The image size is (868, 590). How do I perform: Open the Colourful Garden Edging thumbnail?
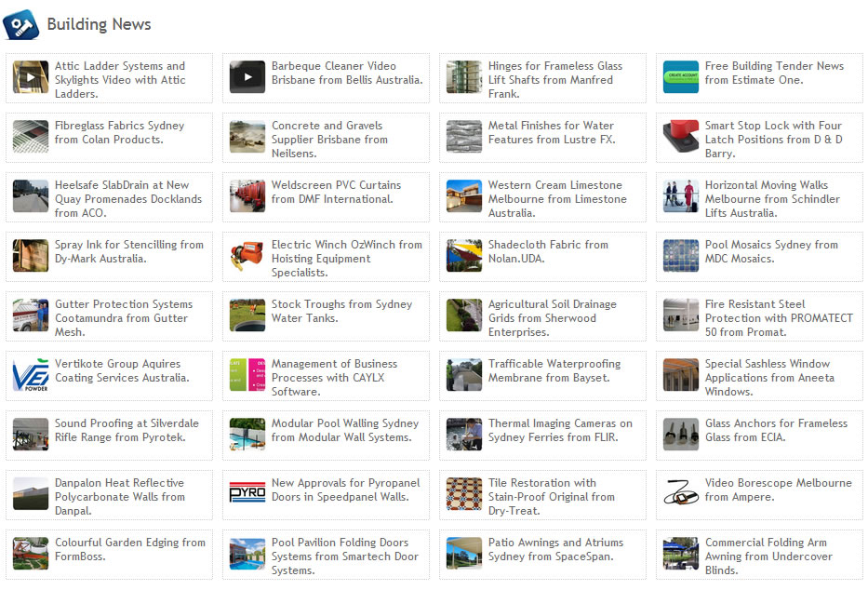click(31, 553)
